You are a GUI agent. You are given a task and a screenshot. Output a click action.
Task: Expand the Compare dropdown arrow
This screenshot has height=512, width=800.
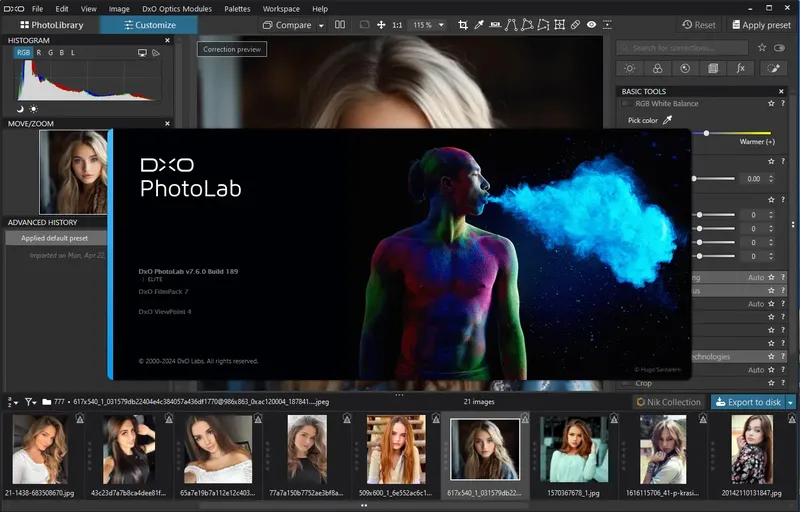321,24
